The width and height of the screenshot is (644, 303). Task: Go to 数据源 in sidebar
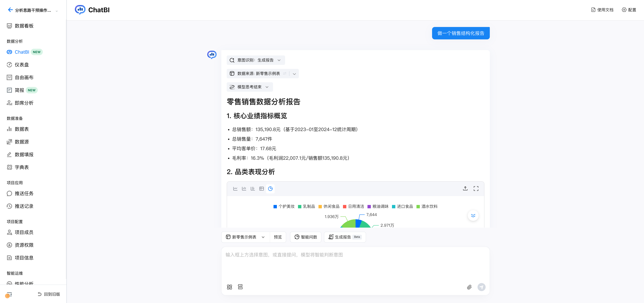coord(22,142)
